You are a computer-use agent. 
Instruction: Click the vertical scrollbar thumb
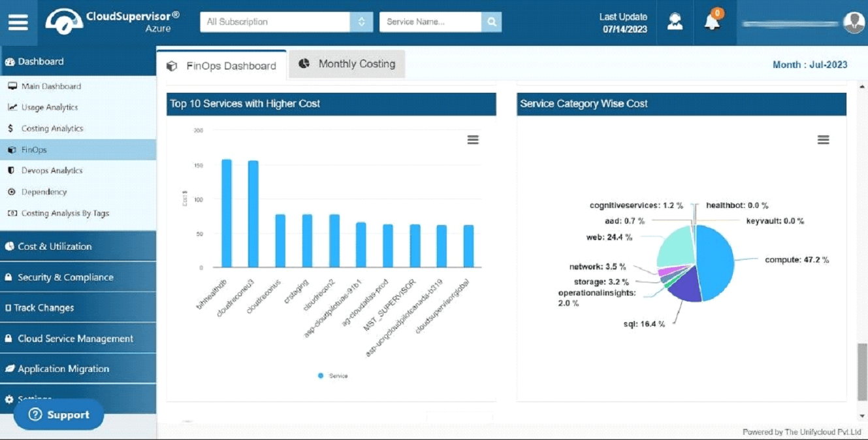(862, 371)
